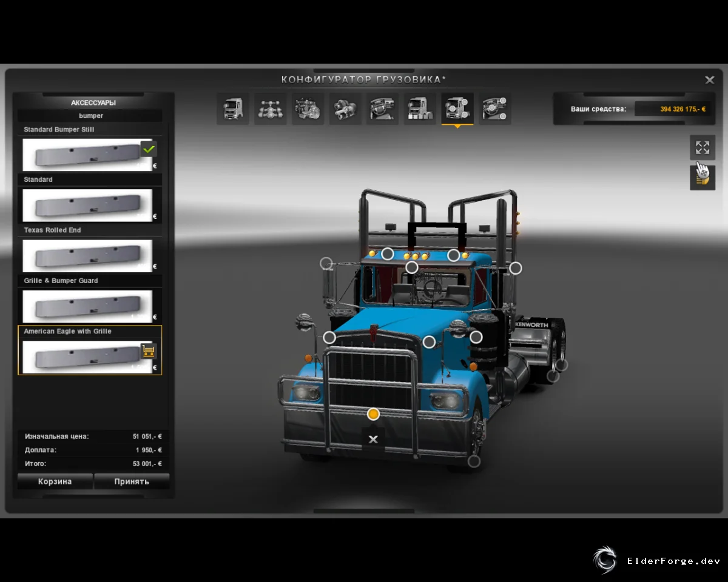
Task: Click the 'Grille & Bumper Guard' label
Action: coord(61,281)
